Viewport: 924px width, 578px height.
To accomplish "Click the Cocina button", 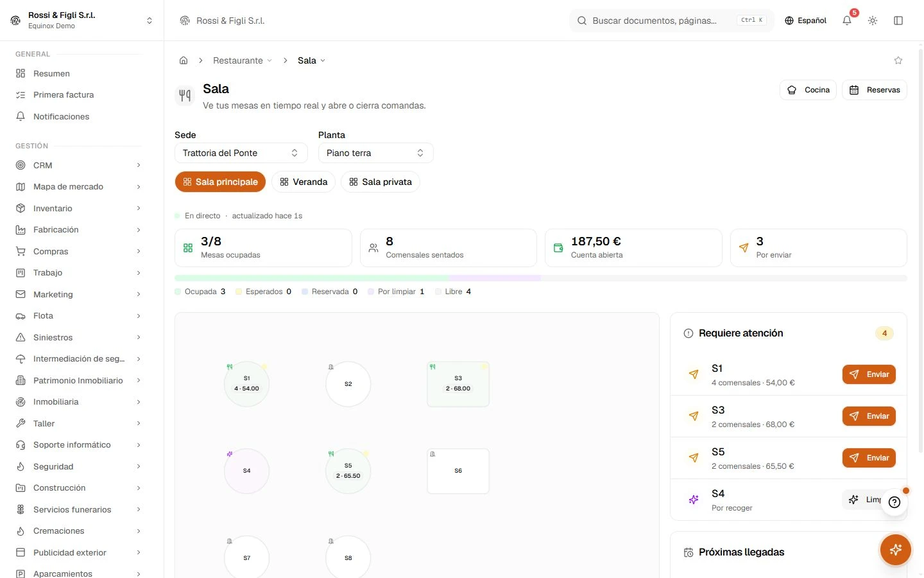I will 809,90.
